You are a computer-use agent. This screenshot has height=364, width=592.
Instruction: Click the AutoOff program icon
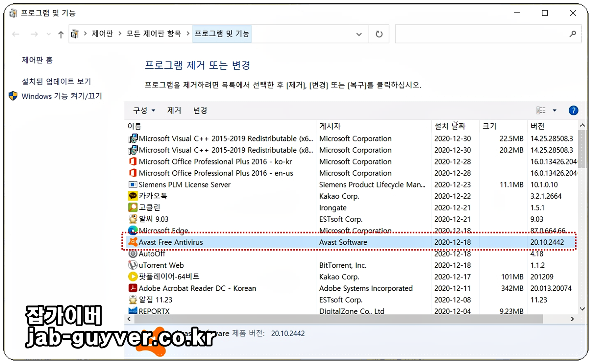pos(133,254)
